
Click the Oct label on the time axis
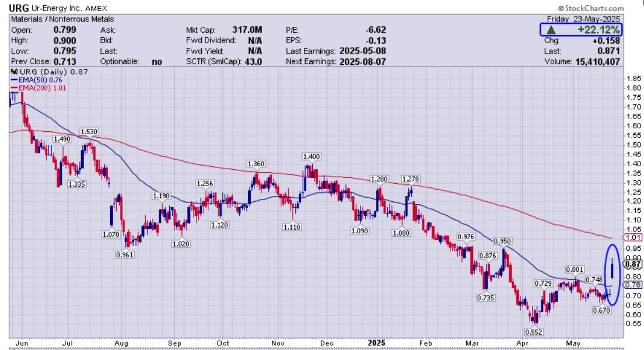[223, 343]
